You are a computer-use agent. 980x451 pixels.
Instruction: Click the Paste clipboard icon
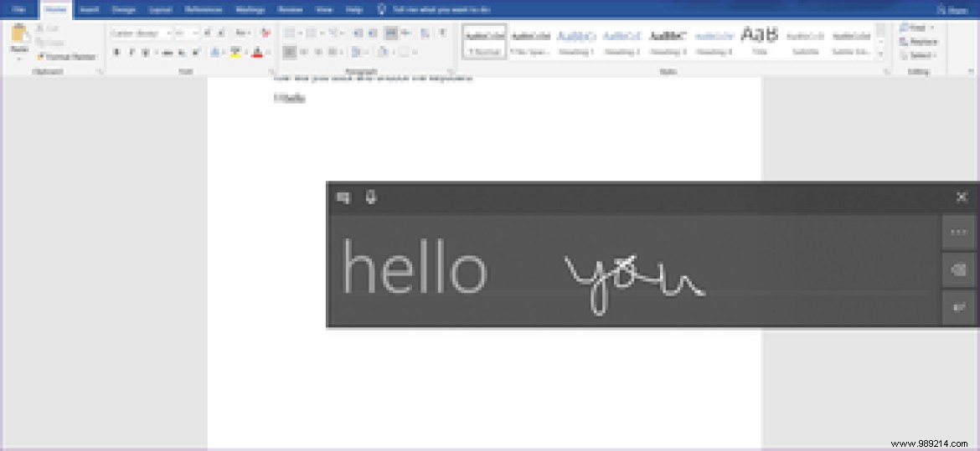pyautogui.click(x=19, y=33)
